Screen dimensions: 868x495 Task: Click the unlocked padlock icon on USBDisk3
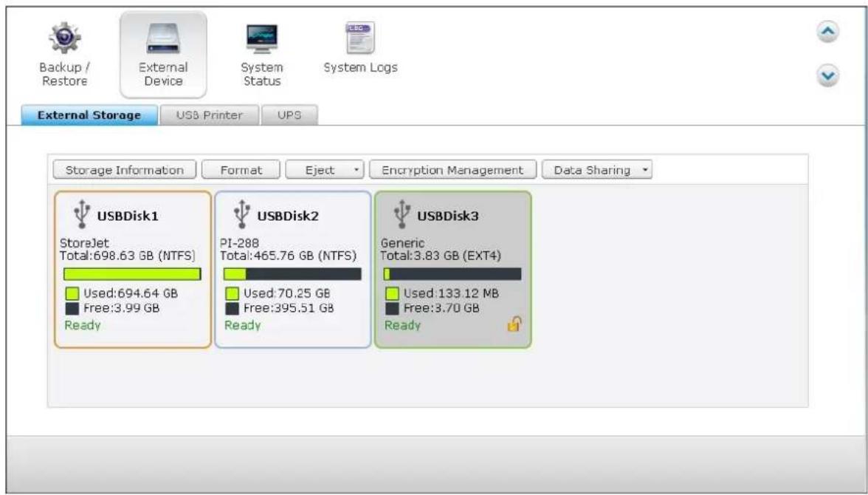(514, 324)
